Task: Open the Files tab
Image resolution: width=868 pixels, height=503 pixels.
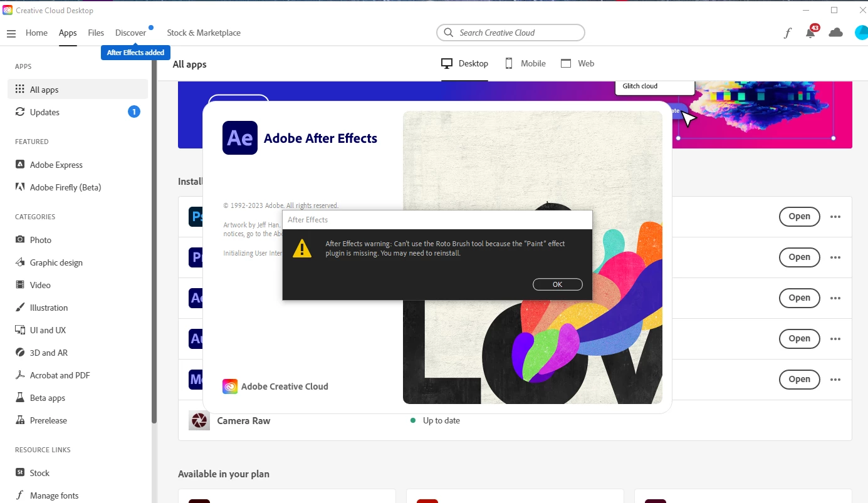Action: point(96,33)
